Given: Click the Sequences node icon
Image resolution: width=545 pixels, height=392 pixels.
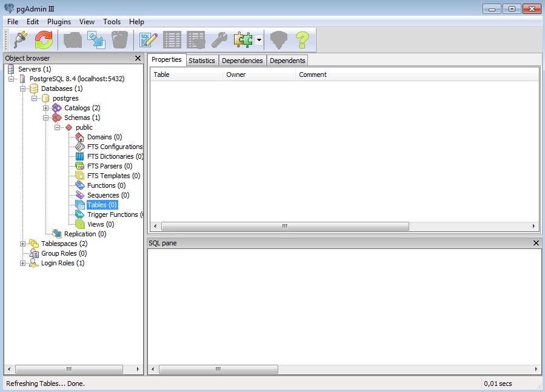Looking at the screenshot, I should click(79, 195).
